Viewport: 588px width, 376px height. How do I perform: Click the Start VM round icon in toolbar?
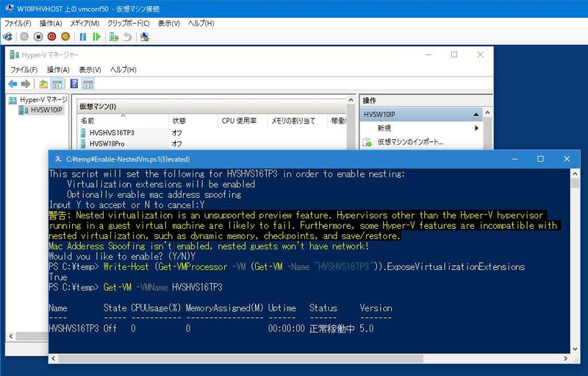(24, 37)
